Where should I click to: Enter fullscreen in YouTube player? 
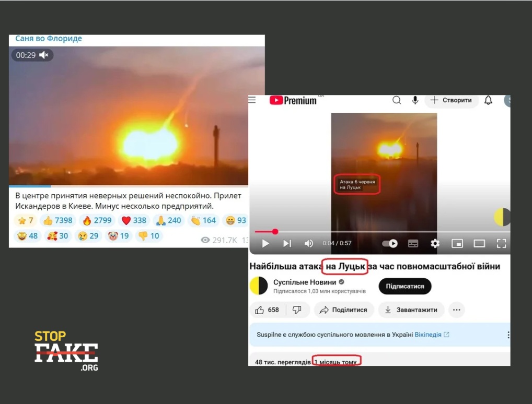coord(501,243)
